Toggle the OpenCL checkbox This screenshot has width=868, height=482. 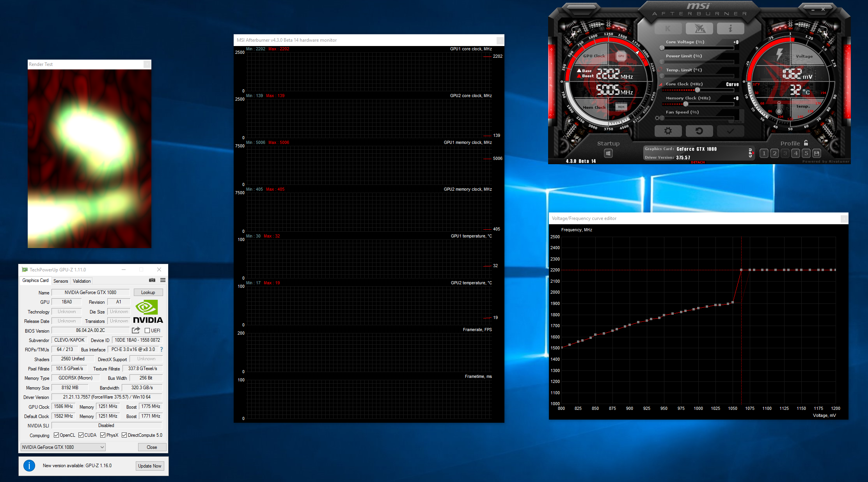tap(56, 435)
